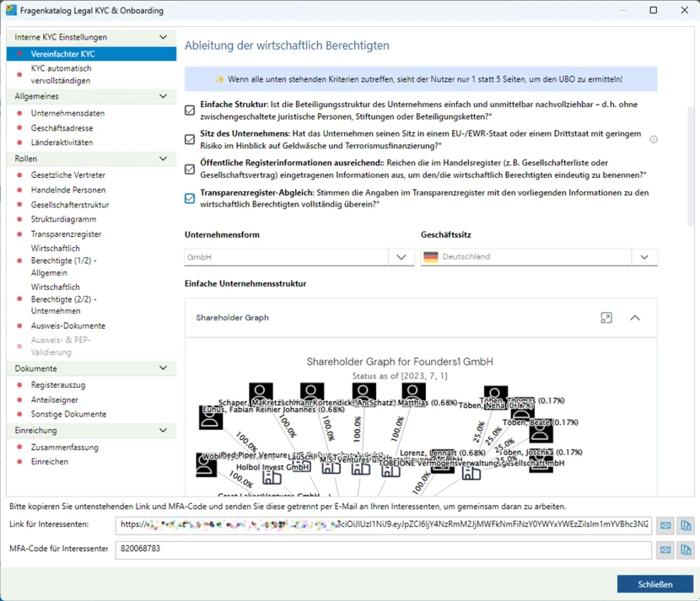The image size is (700, 601).
Task: Open Gesellschafterstruktur in the sidebar
Action: (70, 205)
